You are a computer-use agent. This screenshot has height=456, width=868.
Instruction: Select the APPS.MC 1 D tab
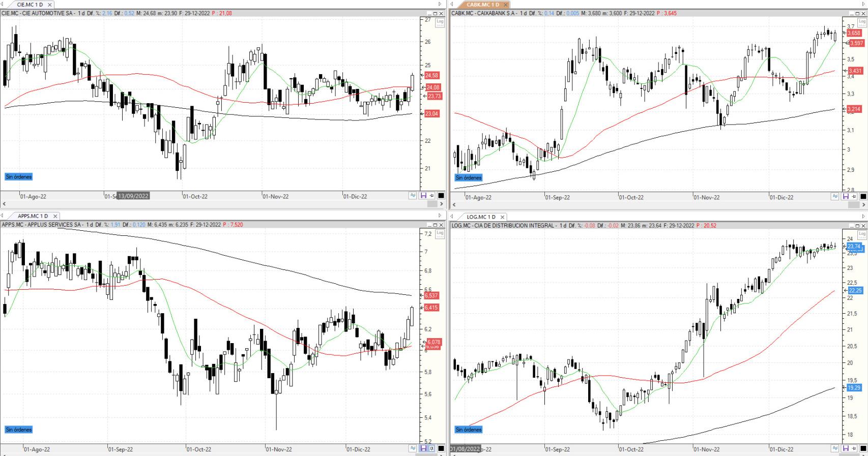[x=33, y=216]
